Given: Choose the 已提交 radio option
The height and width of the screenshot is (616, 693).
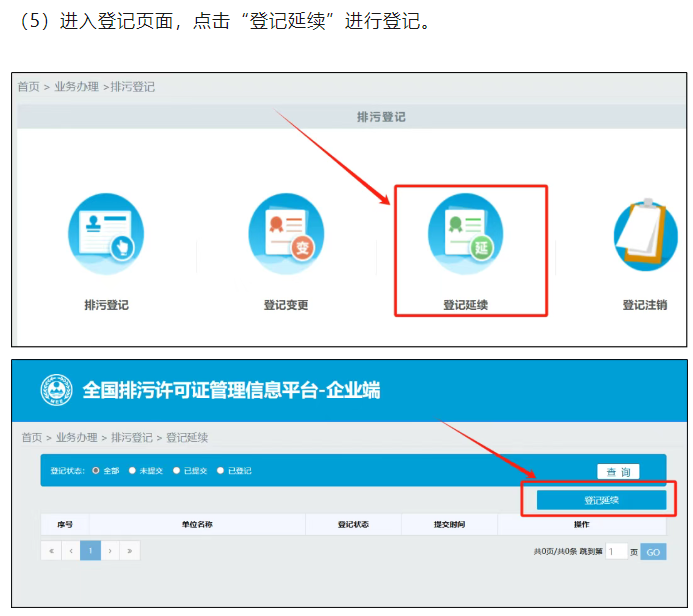Looking at the screenshot, I should point(177,471).
